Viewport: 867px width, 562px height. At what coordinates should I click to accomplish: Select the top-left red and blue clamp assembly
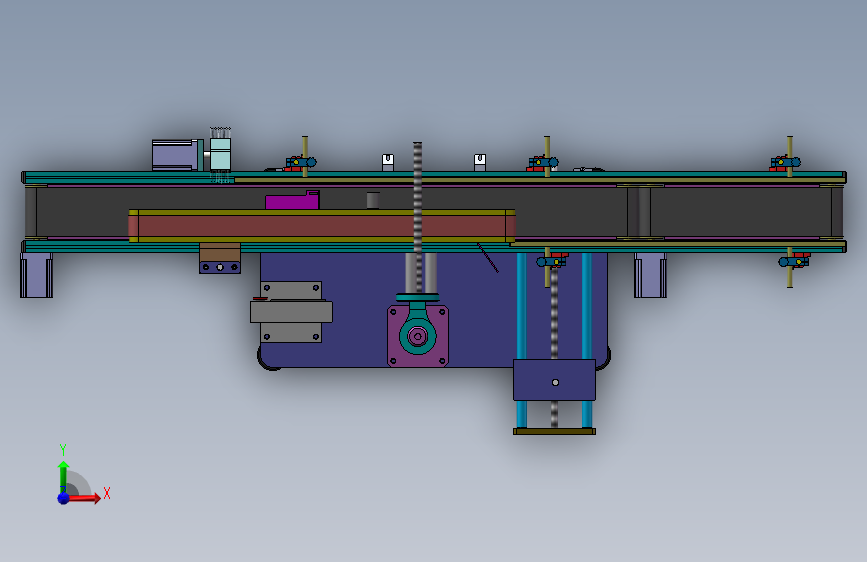point(301,163)
